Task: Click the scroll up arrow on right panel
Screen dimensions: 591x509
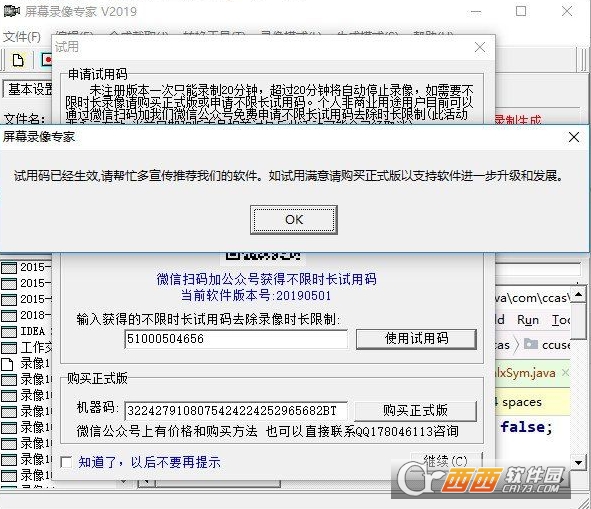Action: point(578,294)
